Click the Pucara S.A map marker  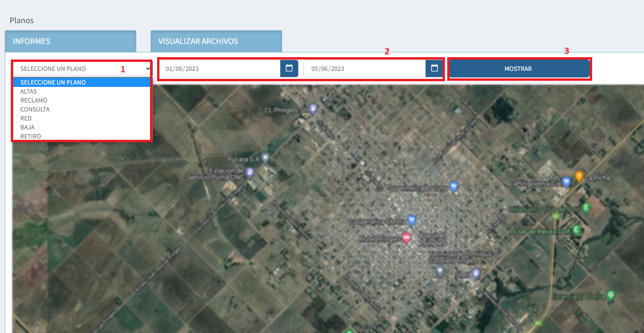[266, 158]
